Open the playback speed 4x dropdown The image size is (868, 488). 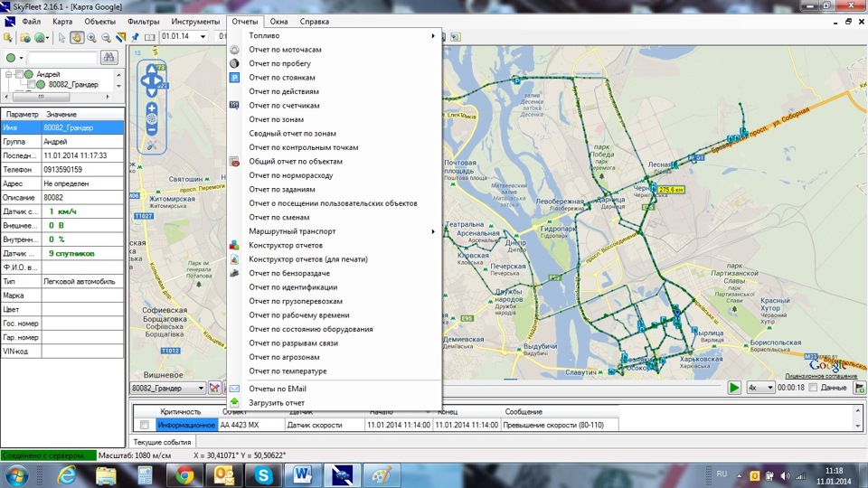click(770, 388)
